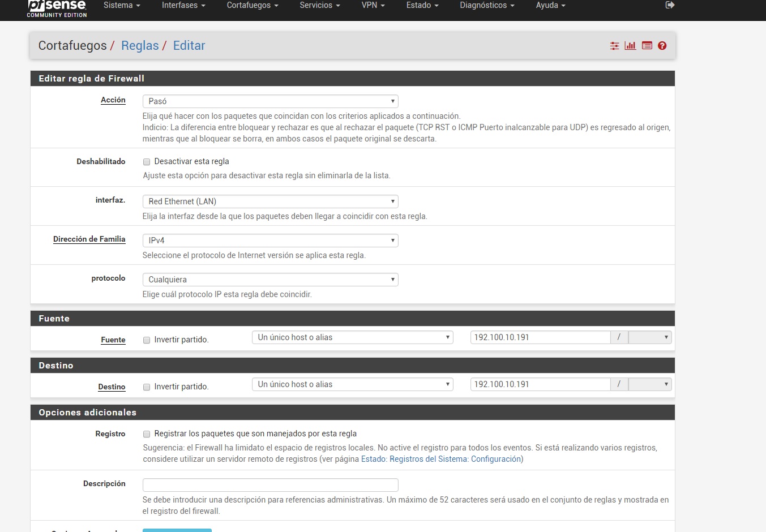Open the Diagnósticos menu
The image size is (766, 532).
coord(487,6)
